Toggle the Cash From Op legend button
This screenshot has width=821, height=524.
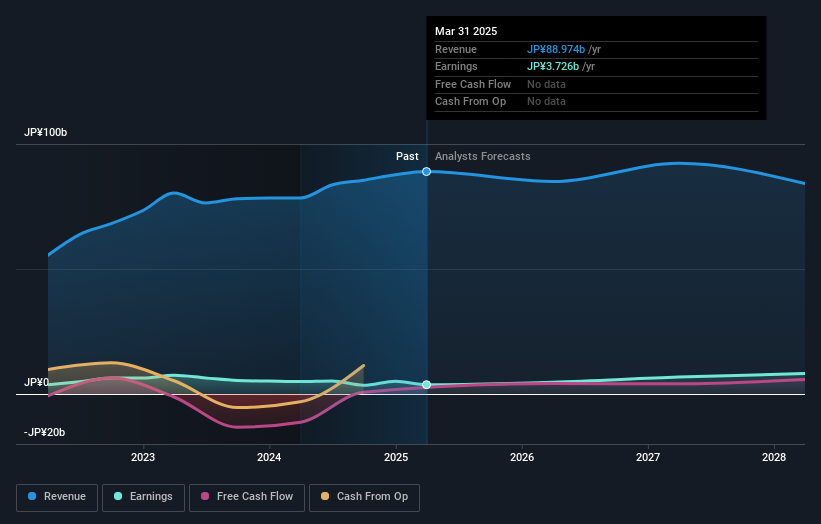click(x=364, y=497)
